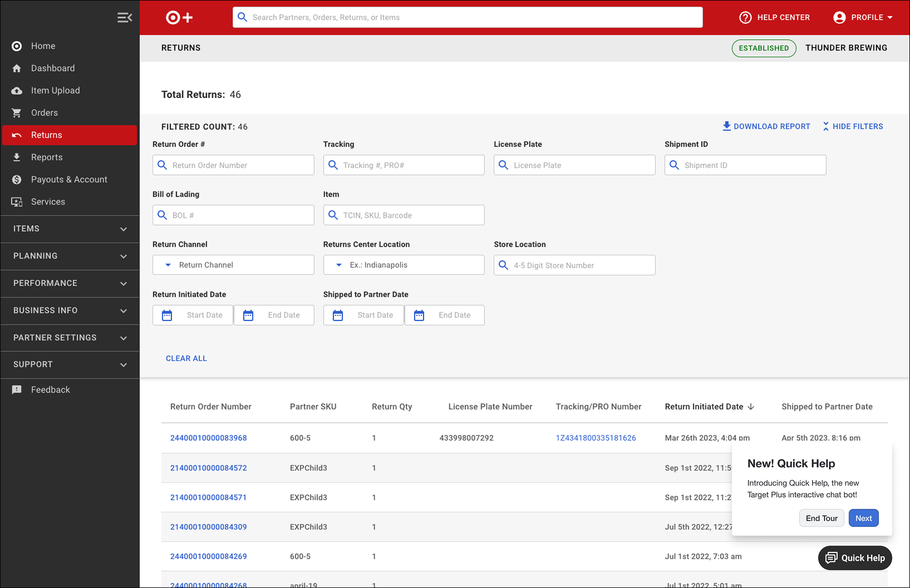
Task: Sort by Return Order Number column header
Action: (210, 407)
